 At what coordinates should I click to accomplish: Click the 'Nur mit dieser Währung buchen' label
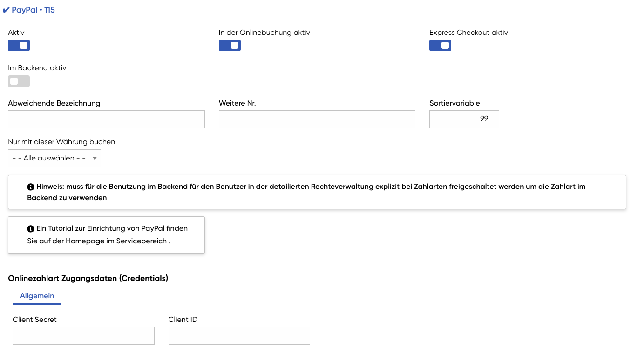click(61, 142)
